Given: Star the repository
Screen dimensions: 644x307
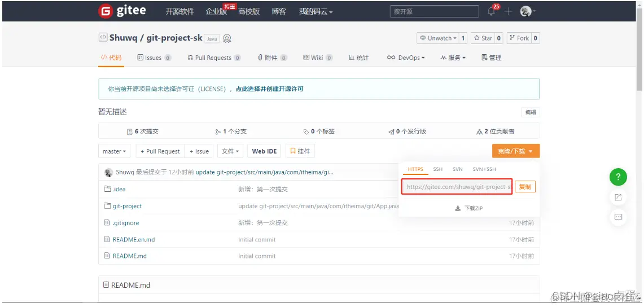Looking at the screenshot, I should point(483,38).
